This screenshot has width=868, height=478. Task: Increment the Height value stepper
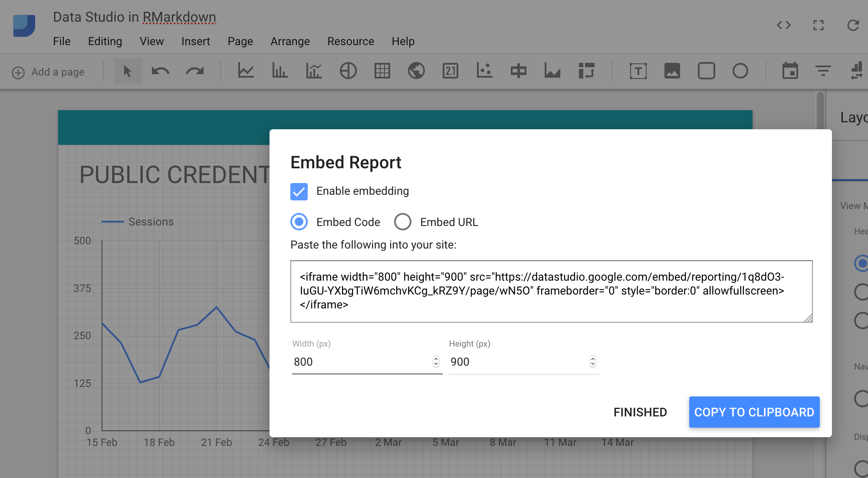pos(593,359)
